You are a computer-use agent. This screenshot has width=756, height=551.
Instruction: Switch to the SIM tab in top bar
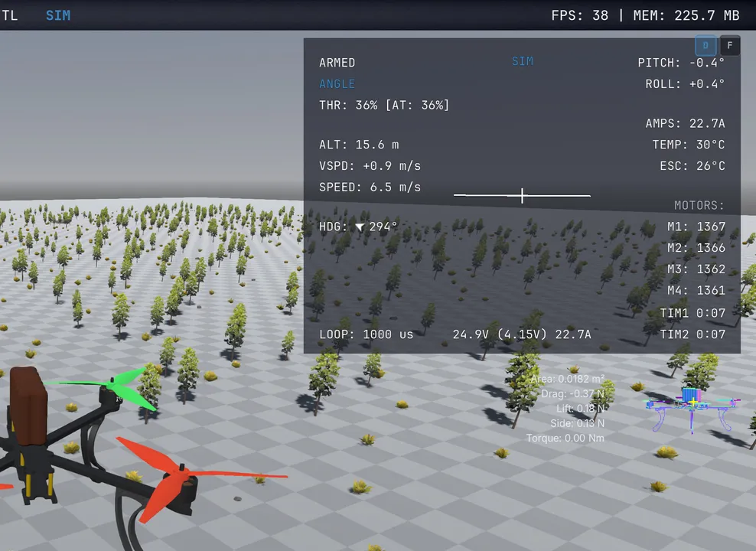coord(58,15)
